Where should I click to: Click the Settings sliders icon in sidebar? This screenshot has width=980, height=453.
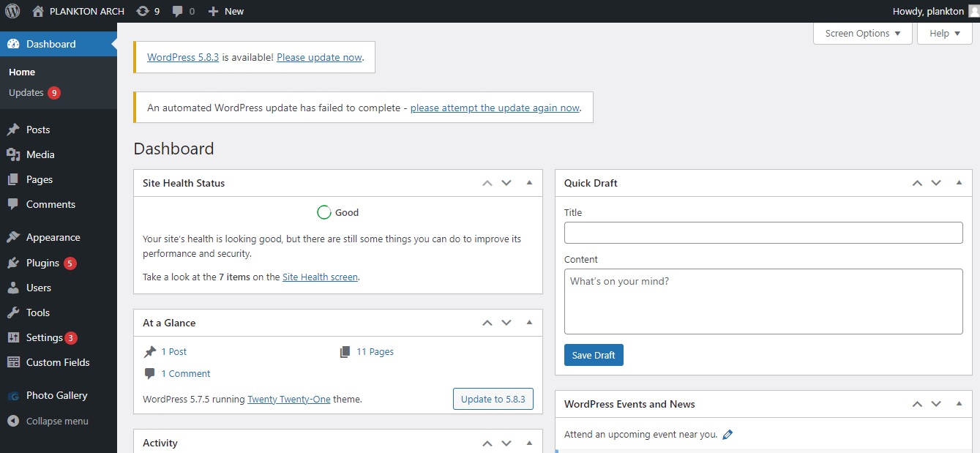13,337
